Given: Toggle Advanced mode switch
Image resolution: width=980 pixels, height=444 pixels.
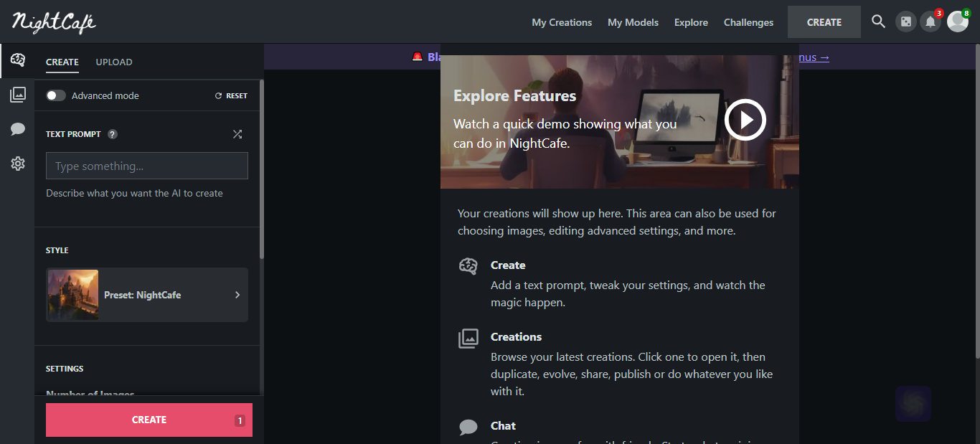Looking at the screenshot, I should tap(56, 95).
